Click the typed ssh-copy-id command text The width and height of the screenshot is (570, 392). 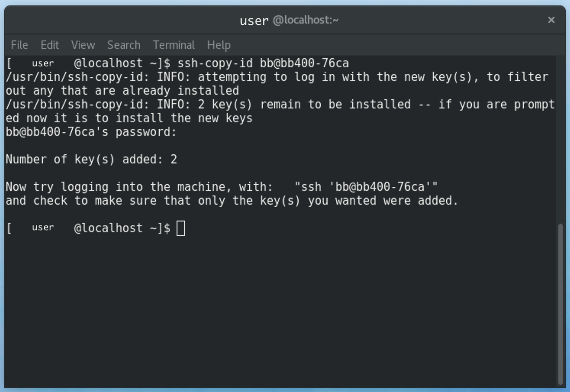click(x=263, y=64)
